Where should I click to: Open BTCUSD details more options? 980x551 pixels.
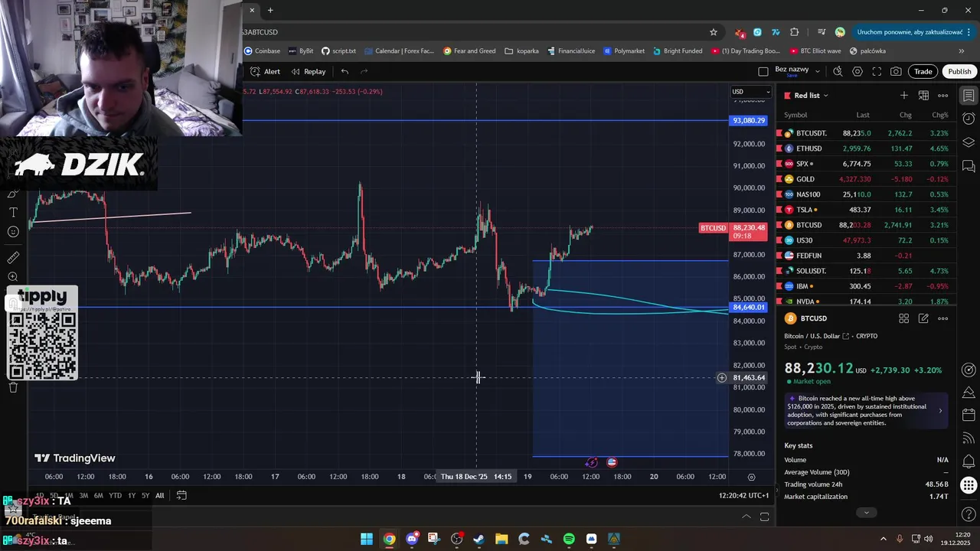[x=943, y=318]
